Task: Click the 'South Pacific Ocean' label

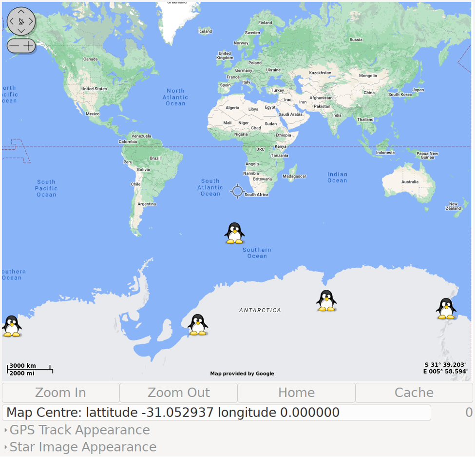Action: coord(46,188)
